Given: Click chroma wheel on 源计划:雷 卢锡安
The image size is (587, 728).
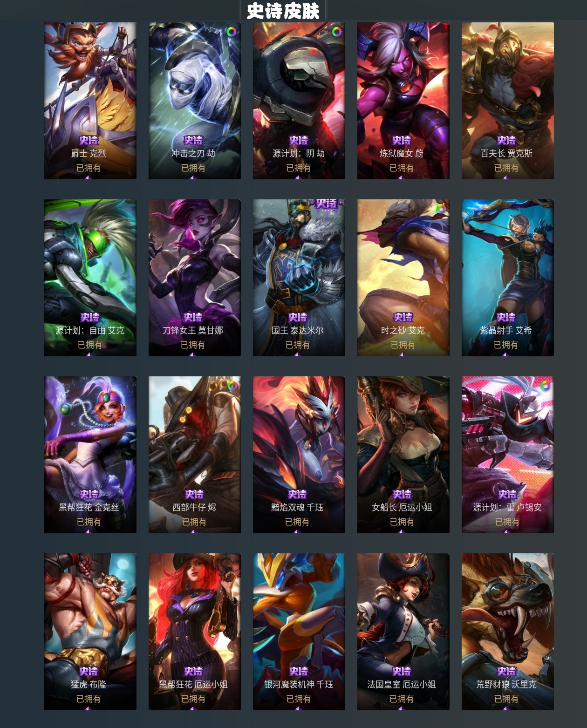Looking at the screenshot, I should 545,386.
